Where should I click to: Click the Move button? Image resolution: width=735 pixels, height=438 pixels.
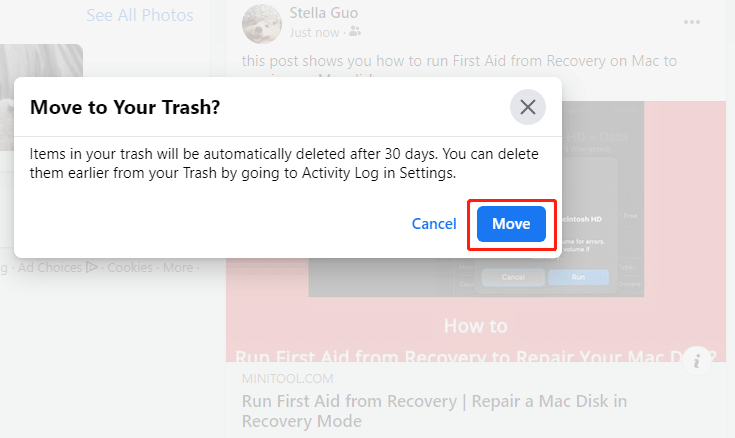pos(511,224)
